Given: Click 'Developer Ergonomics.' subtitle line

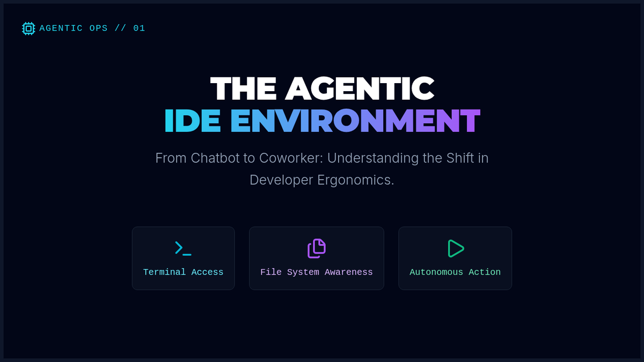Looking at the screenshot, I should (322, 180).
